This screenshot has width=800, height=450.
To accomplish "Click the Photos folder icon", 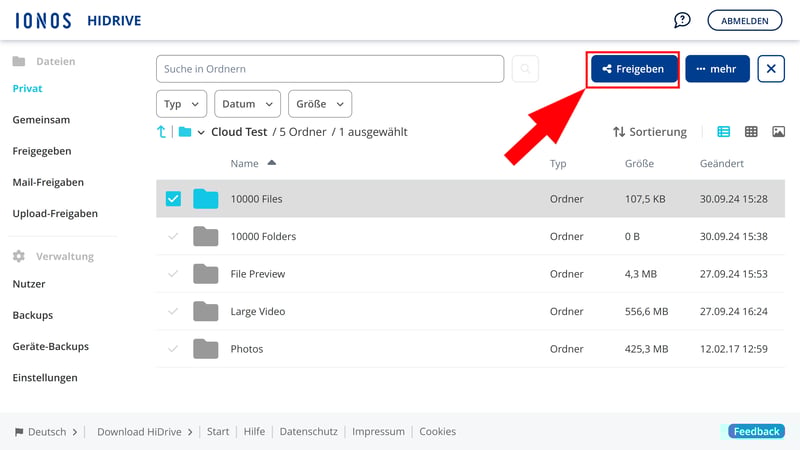I will click(x=206, y=349).
